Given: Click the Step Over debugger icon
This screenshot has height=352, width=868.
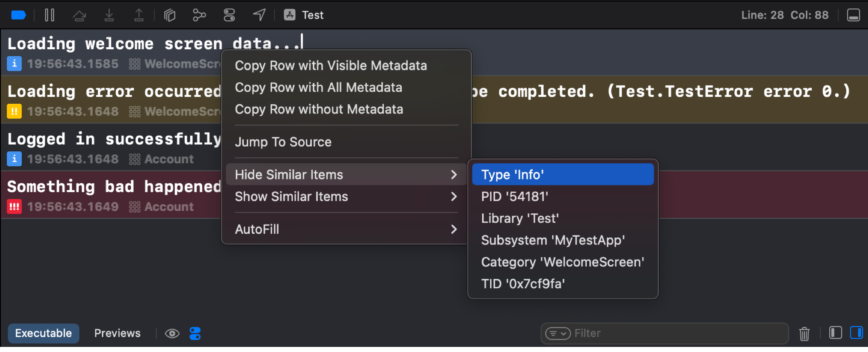Looking at the screenshot, I should click(x=79, y=14).
